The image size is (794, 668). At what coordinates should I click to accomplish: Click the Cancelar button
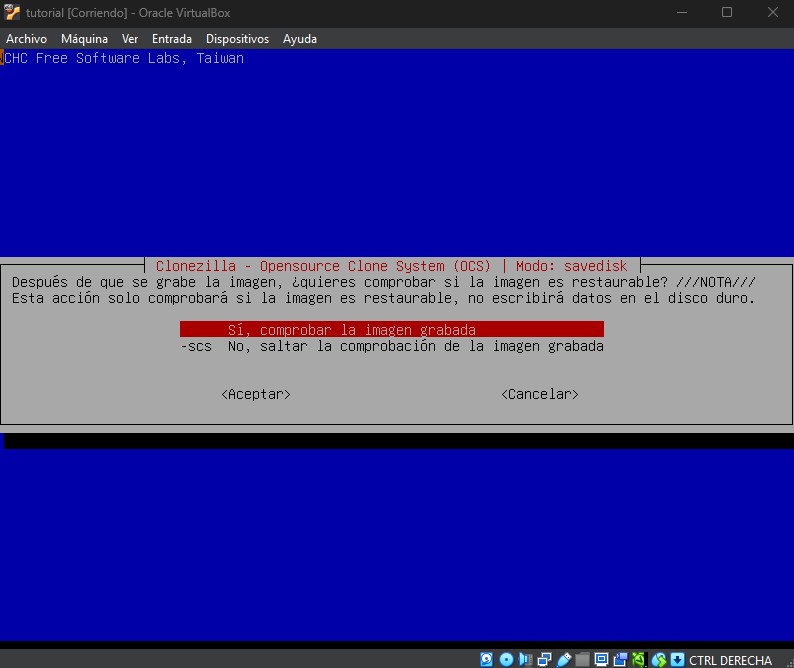[x=539, y=394]
